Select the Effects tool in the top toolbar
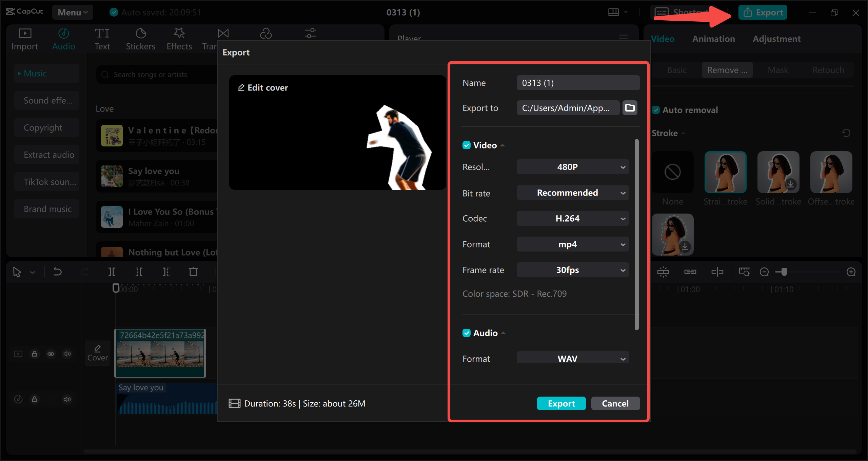 179,38
